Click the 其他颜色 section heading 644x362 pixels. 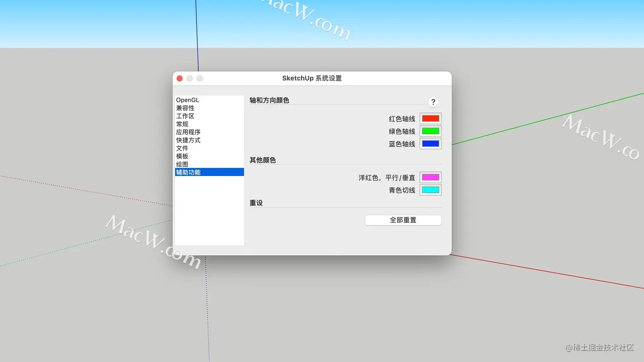pyautogui.click(x=263, y=160)
